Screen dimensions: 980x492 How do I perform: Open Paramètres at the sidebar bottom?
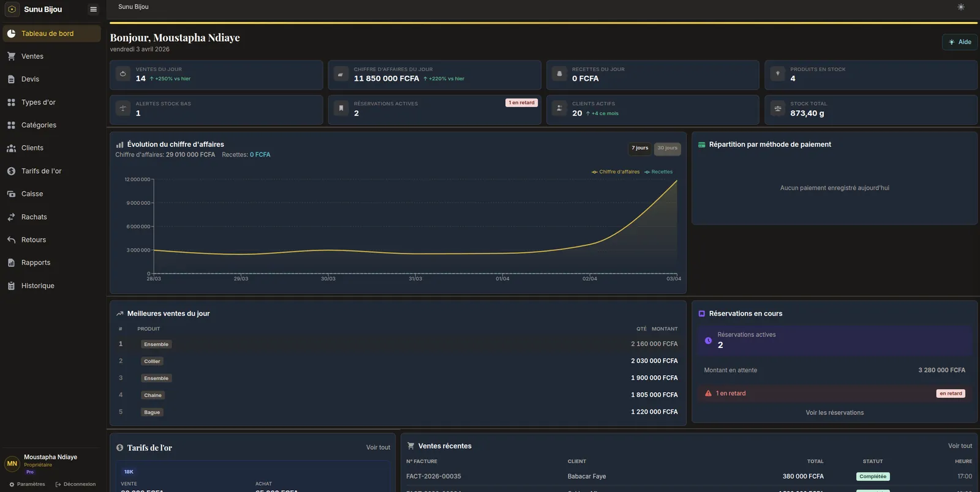pyautogui.click(x=27, y=484)
